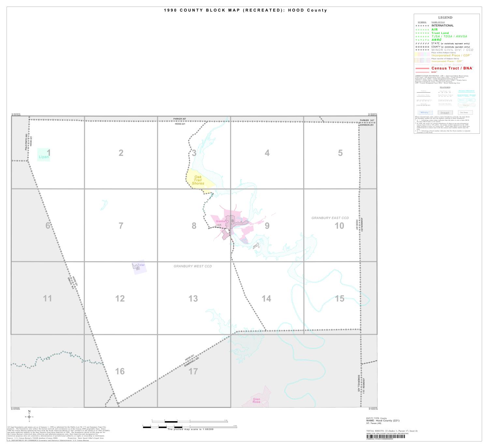Click the Census Tract / BNA red line symbol
This screenshot has width=489, height=448.
[x=422, y=68]
